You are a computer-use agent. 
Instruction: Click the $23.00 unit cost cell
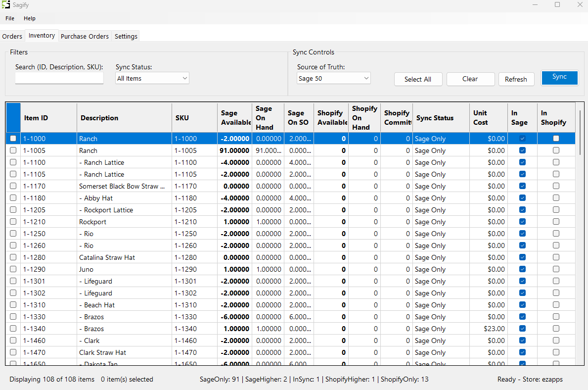tap(489, 329)
